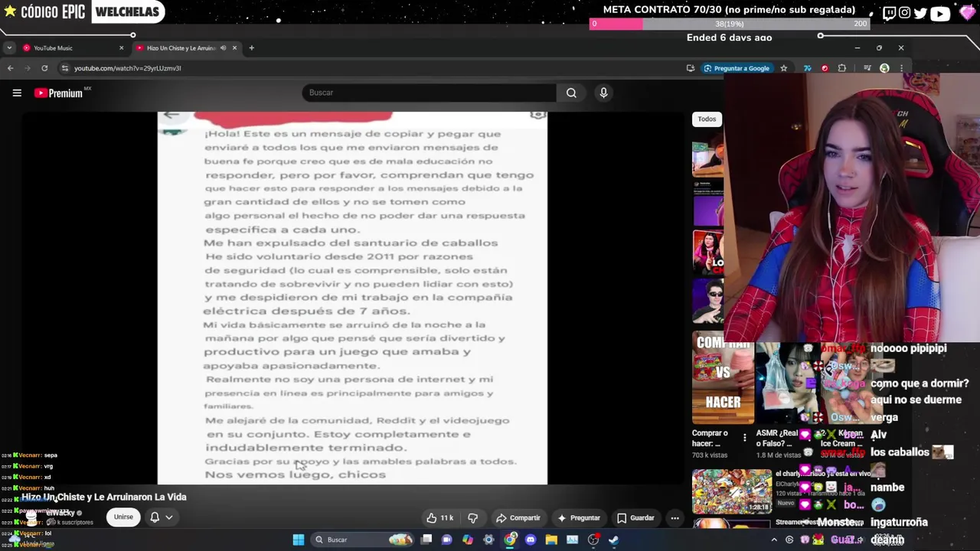Click the Twitch icon in the stream overlay
The image size is (980, 551).
(x=889, y=13)
